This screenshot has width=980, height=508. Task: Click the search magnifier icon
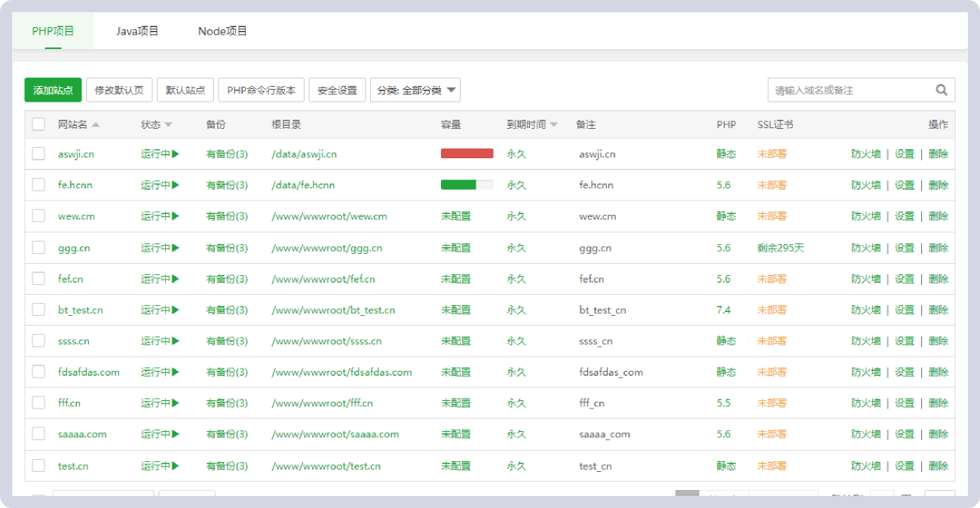[942, 90]
